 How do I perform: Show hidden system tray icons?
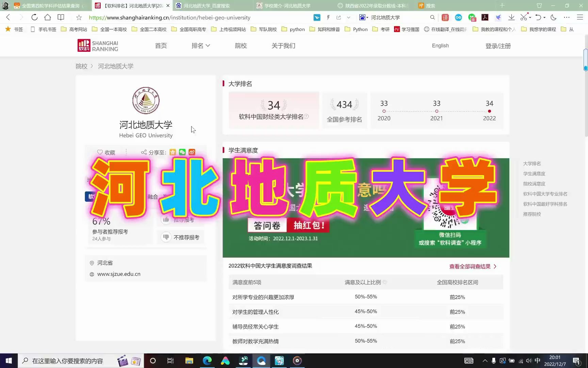point(485,361)
